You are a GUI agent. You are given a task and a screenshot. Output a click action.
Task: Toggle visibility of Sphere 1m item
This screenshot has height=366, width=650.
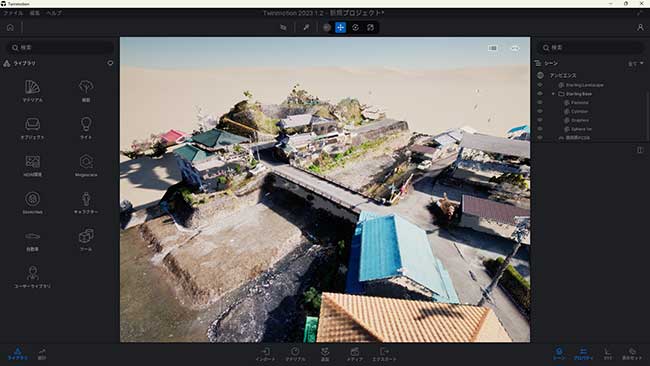click(x=540, y=128)
